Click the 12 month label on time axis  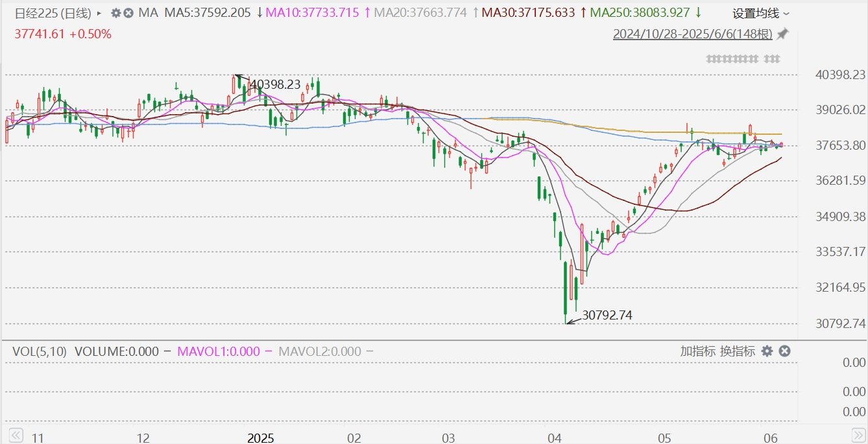[x=144, y=438]
